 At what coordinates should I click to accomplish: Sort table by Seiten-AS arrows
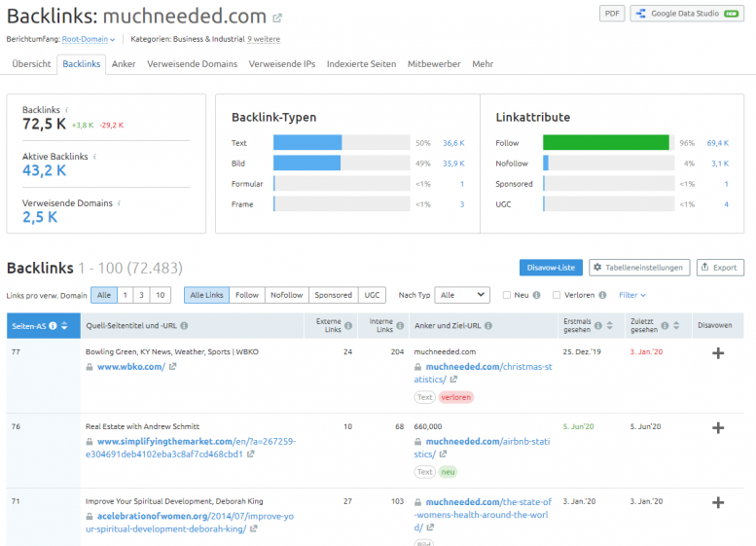click(64, 326)
